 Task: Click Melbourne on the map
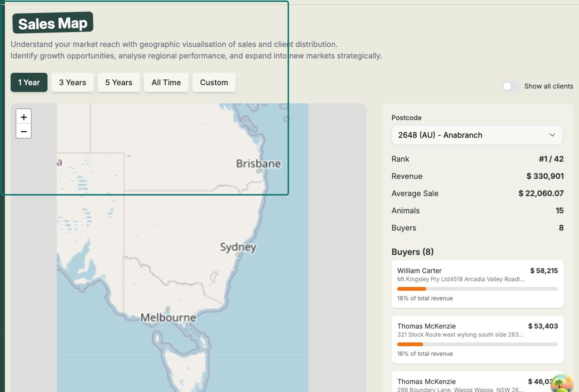click(168, 318)
